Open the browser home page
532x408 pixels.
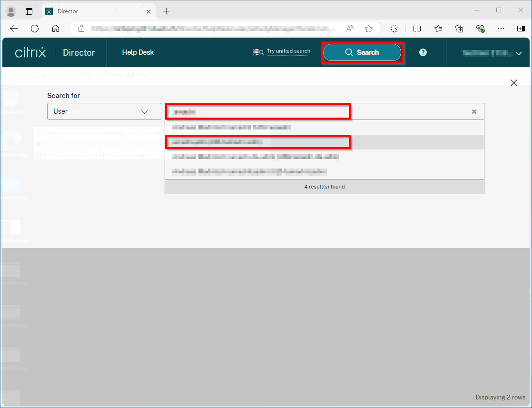56,29
